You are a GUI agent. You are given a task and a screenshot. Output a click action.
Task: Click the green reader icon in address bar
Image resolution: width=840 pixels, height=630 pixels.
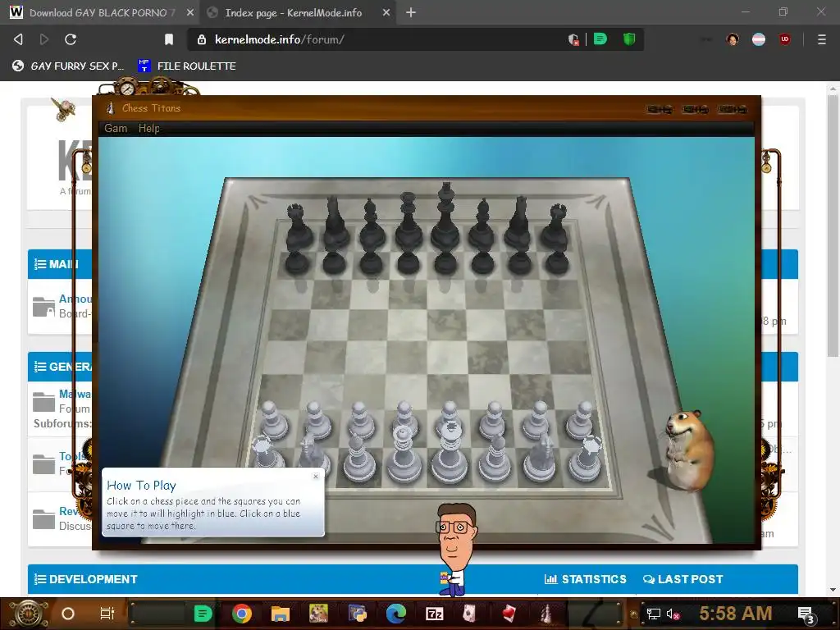(600, 39)
